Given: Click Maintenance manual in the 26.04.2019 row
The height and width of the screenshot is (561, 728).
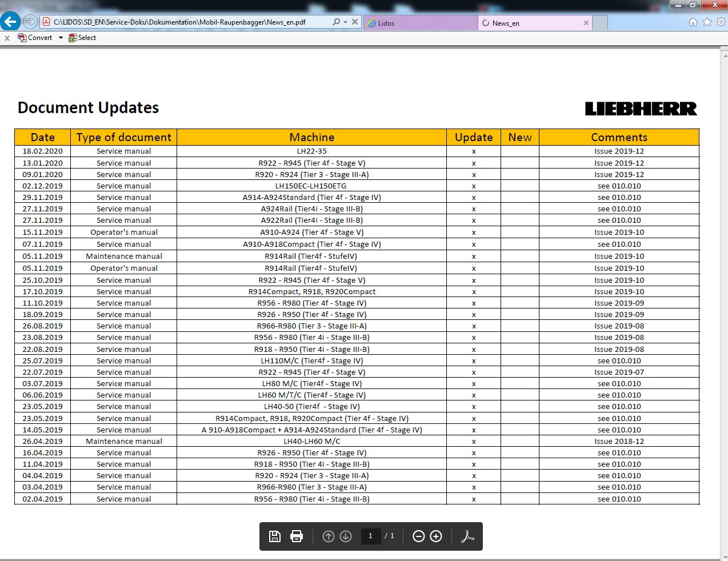Looking at the screenshot, I should [x=124, y=441].
